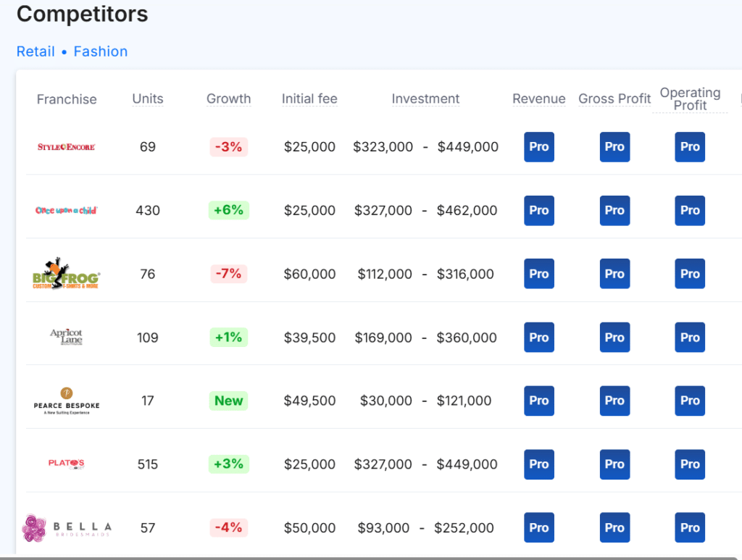
Task: Open the Apricot Lane franchise logo
Action: (66, 337)
